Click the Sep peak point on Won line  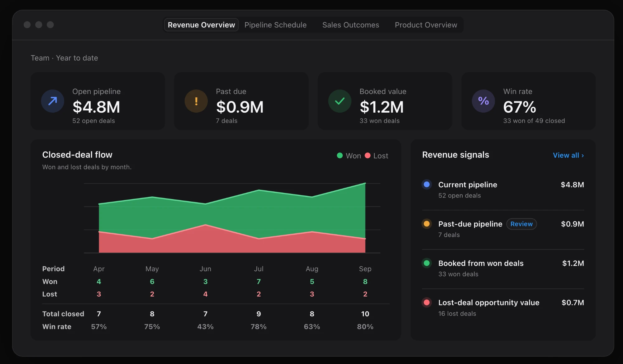(365, 183)
